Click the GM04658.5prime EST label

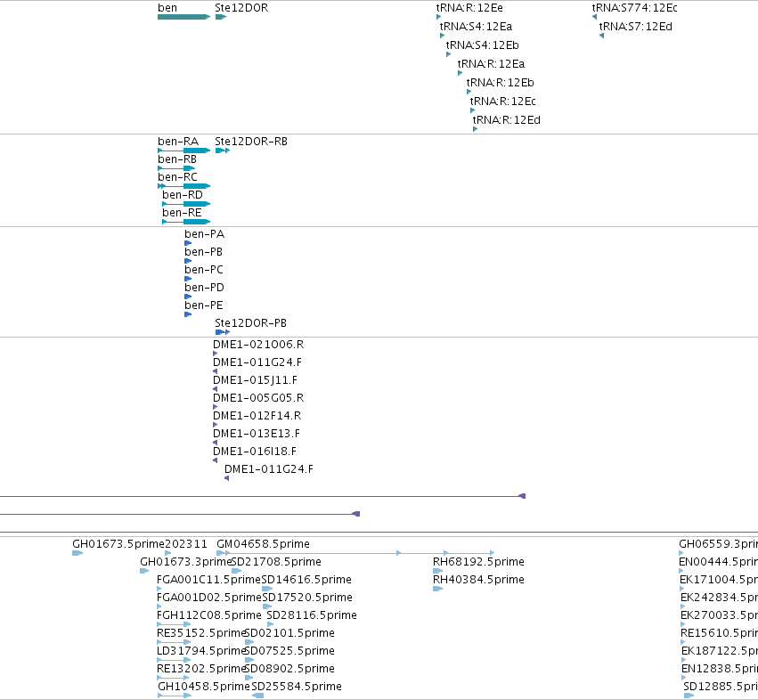(263, 544)
